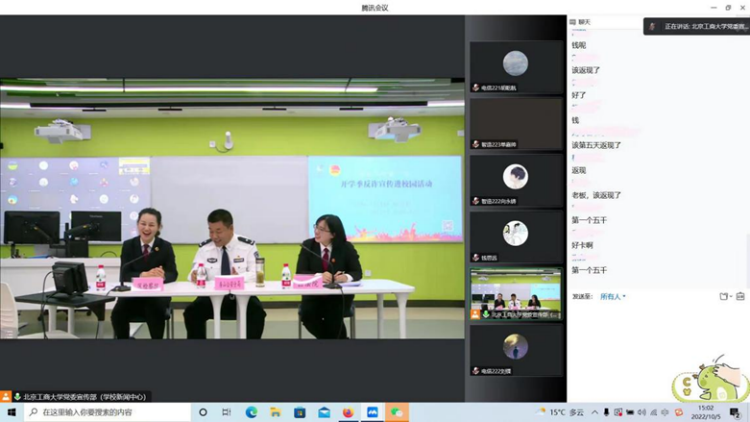This screenshot has height=422, width=750.
Task: Open the taskbar weather widget showing 15°C
Action: coord(561,412)
